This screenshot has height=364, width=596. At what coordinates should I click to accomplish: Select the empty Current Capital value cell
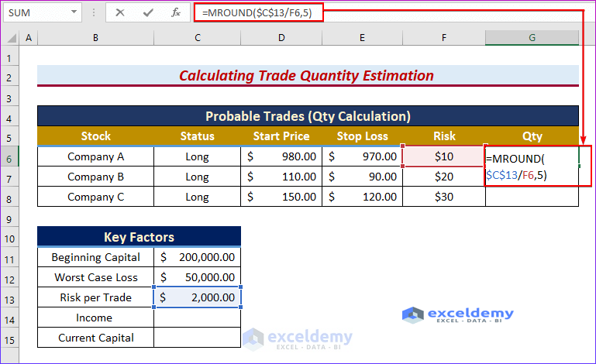click(x=198, y=338)
